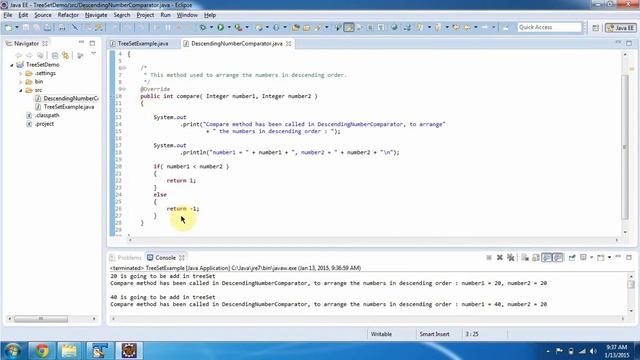Click the Run Last Tool external tools icon
The height and width of the screenshot is (360, 640).
[238, 27]
